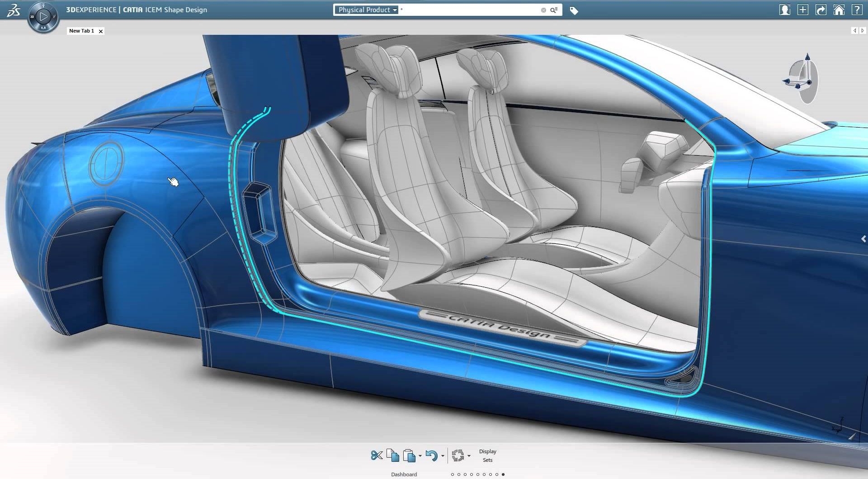
Task: Click the Undo arrow icon
Action: (x=432, y=455)
